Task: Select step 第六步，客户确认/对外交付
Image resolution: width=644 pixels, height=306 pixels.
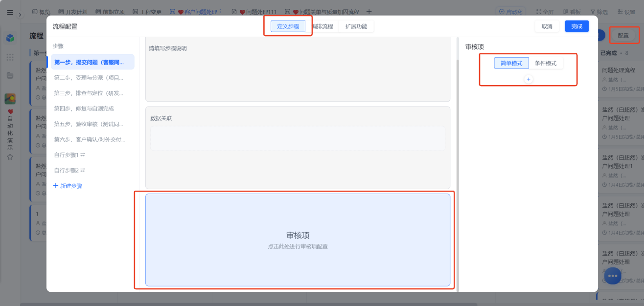Action: (x=92, y=139)
